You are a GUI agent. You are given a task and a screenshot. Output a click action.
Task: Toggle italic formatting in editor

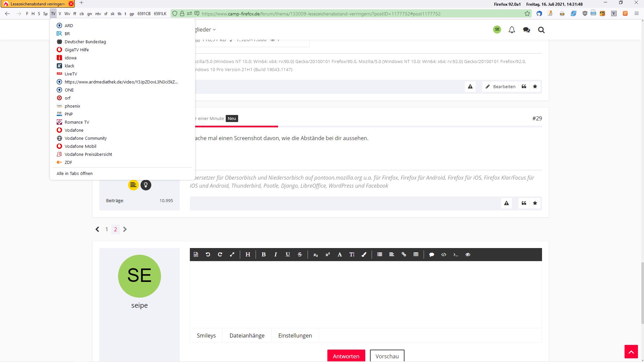click(x=276, y=254)
